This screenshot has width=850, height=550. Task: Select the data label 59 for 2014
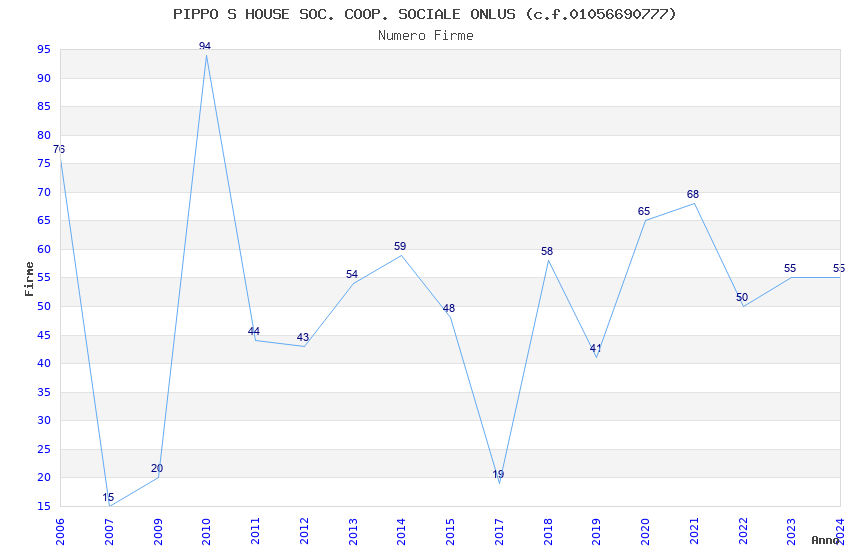click(x=400, y=246)
